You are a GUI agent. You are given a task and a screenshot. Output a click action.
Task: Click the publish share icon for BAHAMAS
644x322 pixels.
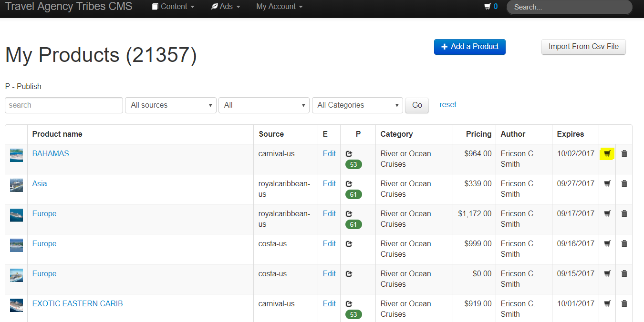pyautogui.click(x=349, y=154)
